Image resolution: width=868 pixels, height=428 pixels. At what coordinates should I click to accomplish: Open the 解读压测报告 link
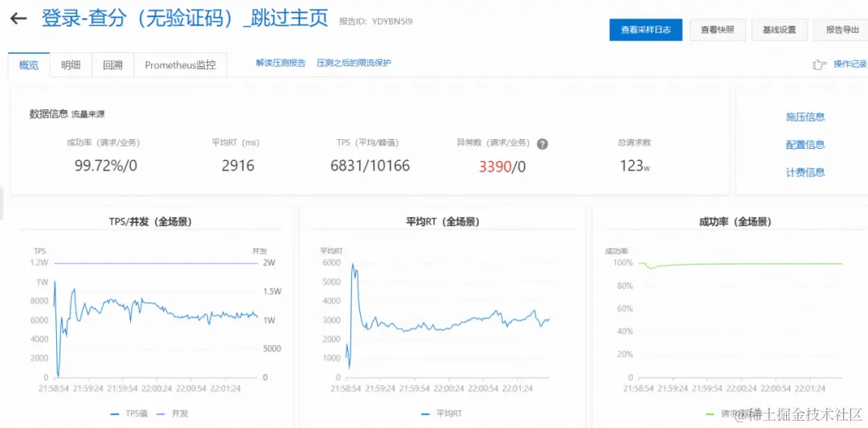[x=280, y=63]
